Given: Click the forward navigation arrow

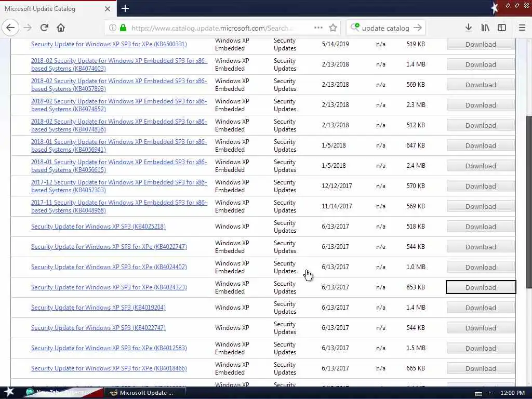Looking at the screenshot, I should pyautogui.click(x=28, y=28).
